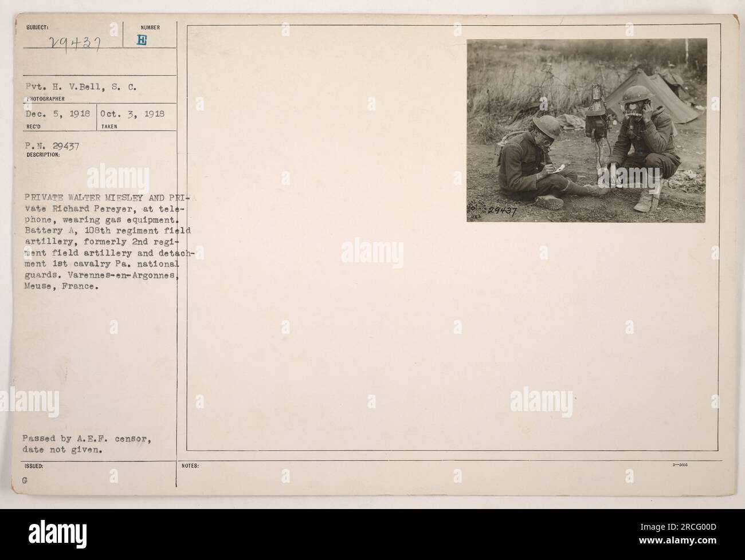Click the P.N. 29437 description number
This screenshot has height=560, width=745.
tap(52, 145)
